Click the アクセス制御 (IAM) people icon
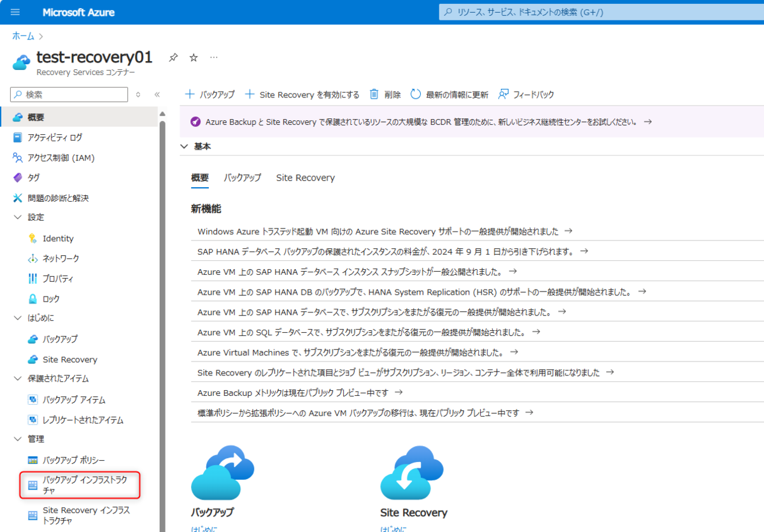This screenshot has height=532, width=764. coord(18,158)
